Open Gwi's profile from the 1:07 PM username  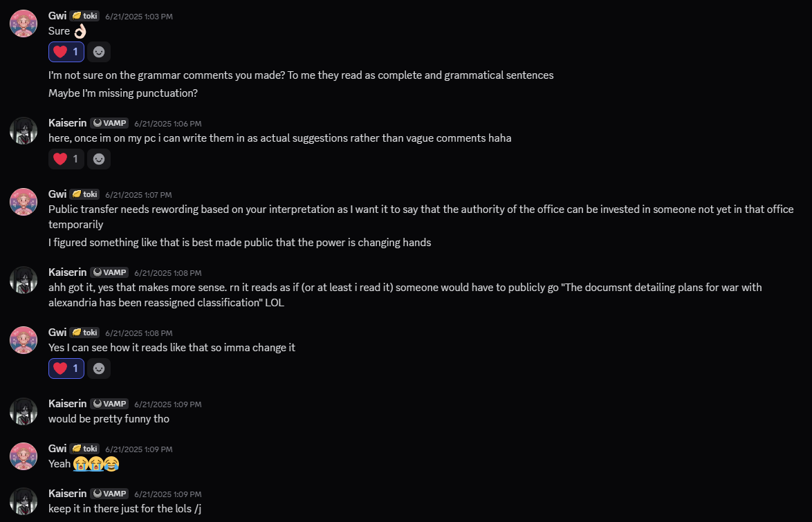click(57, 194)
